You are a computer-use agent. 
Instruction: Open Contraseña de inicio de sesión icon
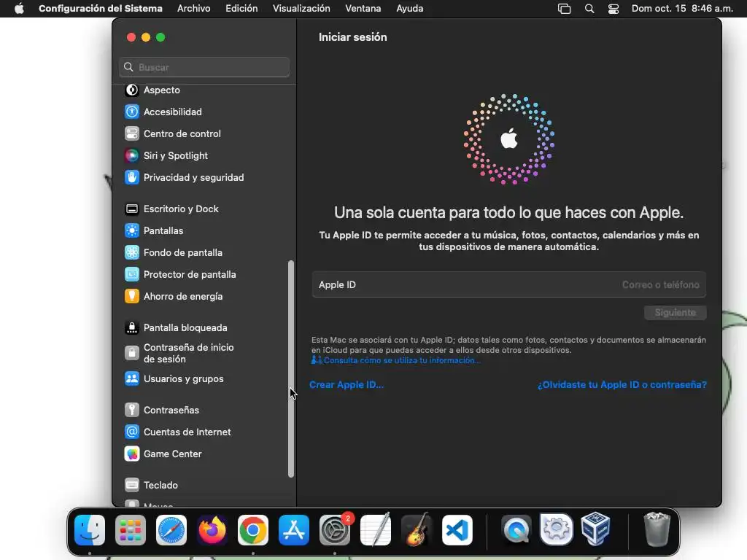(x=132, y=353)
